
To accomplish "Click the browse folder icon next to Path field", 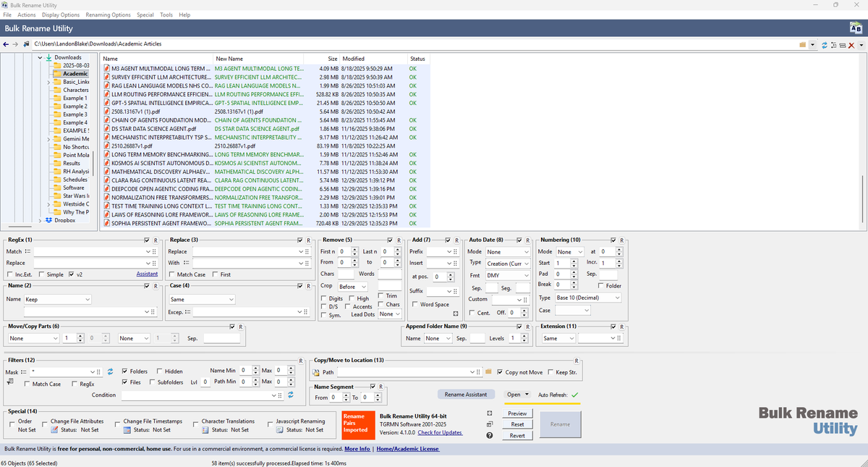I will click(x=488, y=372).
